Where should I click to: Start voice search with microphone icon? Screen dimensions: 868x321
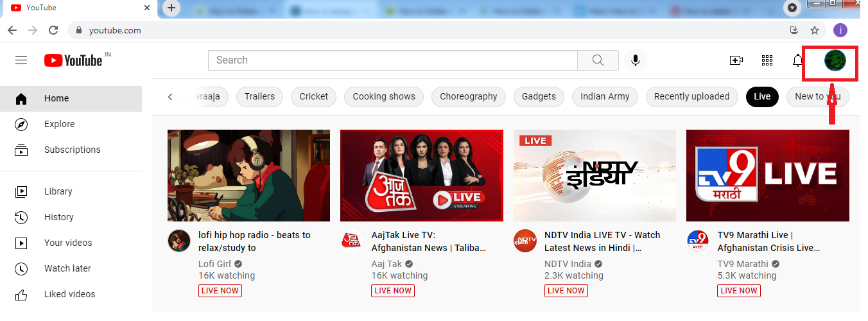[635, 60]
